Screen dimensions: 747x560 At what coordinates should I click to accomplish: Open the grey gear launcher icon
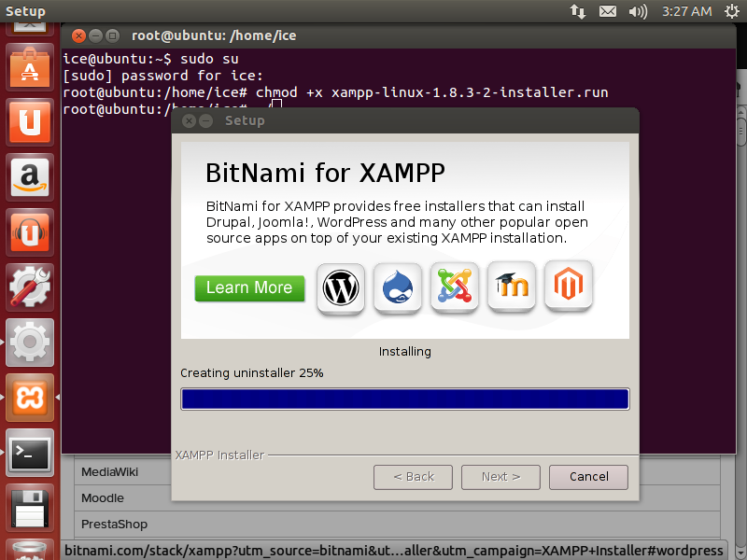tap(30, 343)
